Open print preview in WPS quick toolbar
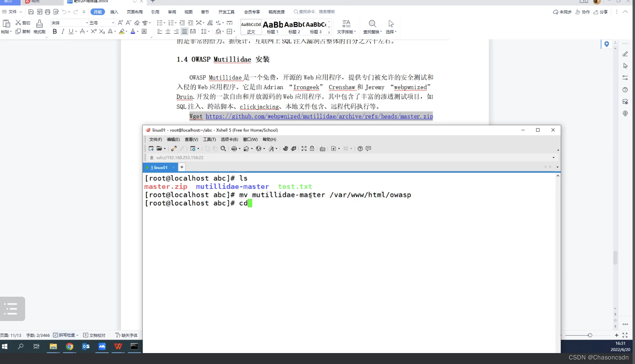Screen dimensions: 635x364 (56, 12)
